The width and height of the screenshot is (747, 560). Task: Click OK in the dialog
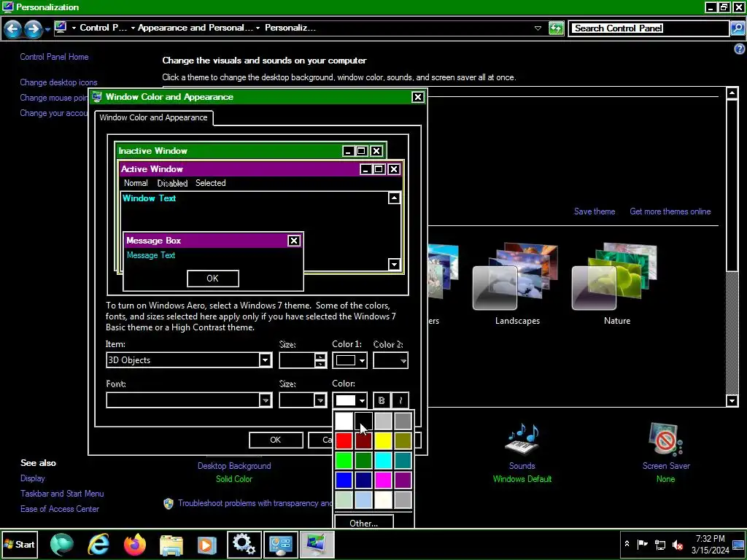pos(276,440)
